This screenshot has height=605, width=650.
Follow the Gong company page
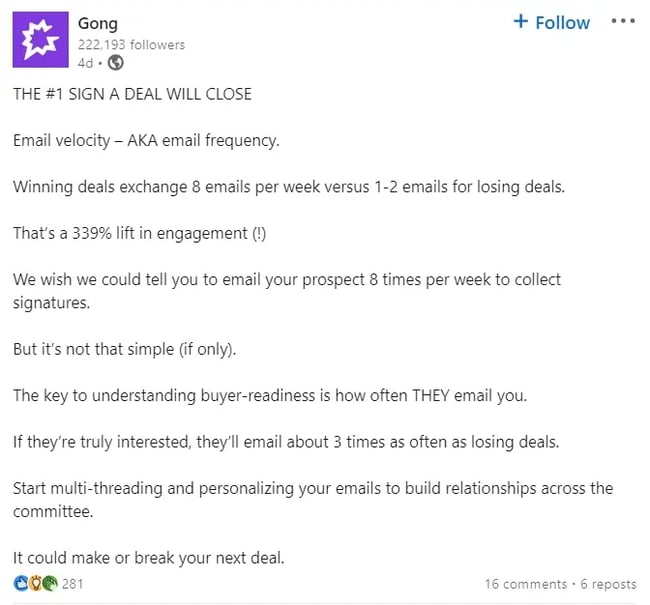552,22
